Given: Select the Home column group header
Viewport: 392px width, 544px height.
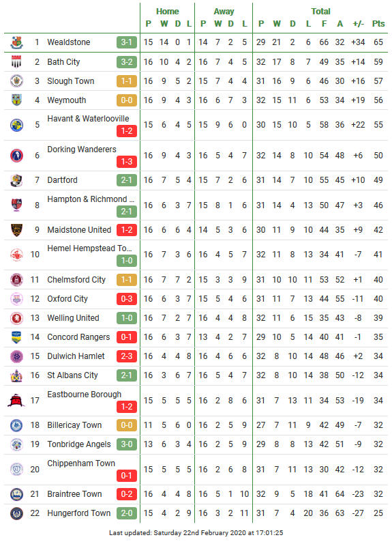Looking at the screenshot, I should tap(168, 12).
